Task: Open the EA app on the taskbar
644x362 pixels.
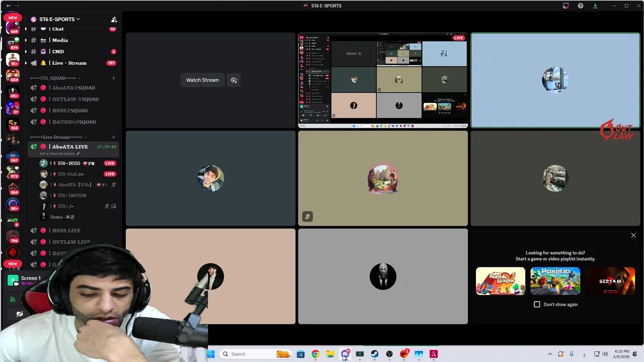Action: pos(404,354)
